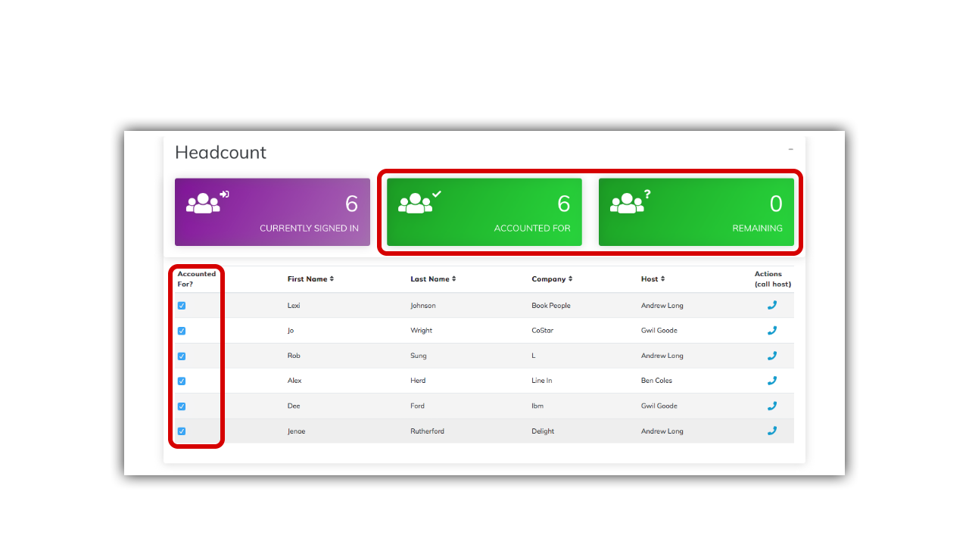This screenshot has height=560, width=969.
Task: Click the Actions (call host) column header
Action: pos(772,279)
